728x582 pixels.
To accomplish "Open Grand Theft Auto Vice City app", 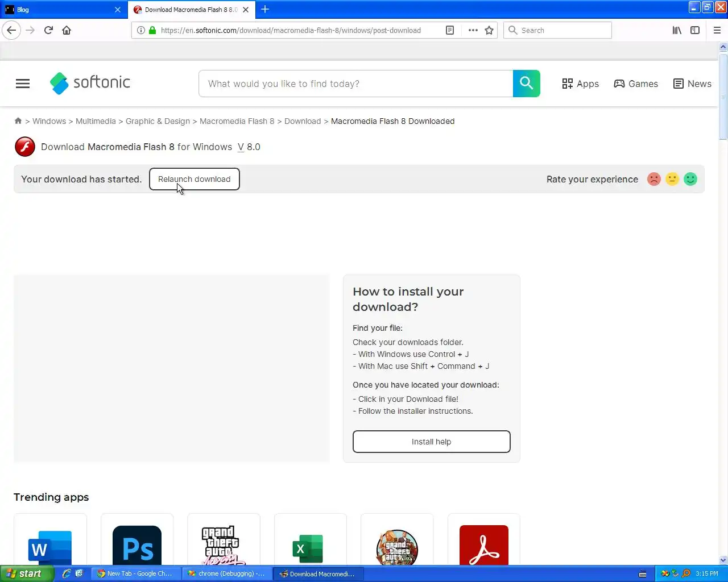I will point(224,540).
